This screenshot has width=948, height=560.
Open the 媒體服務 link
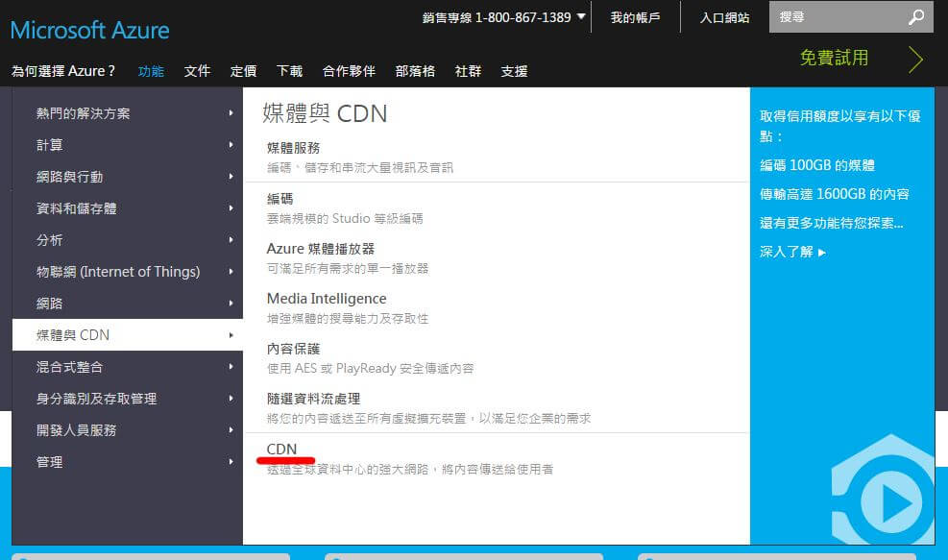point(293,148)
